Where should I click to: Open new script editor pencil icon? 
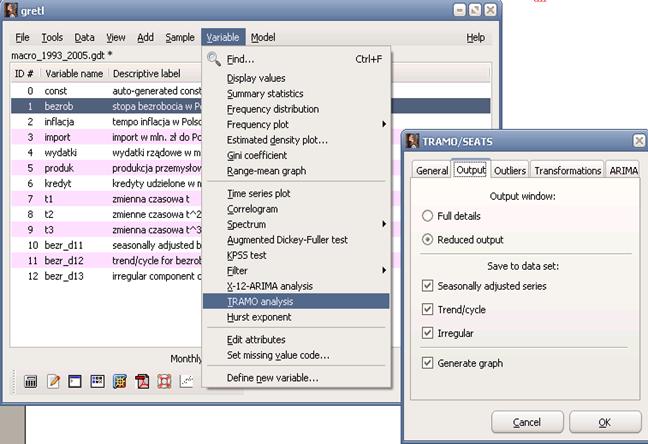pyautogui.click(x=53, y=381)
